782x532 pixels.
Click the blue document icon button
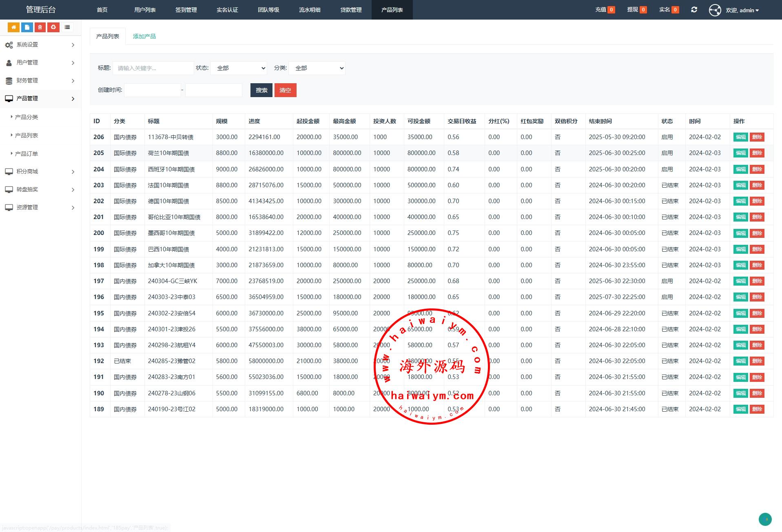coord(27,27)
